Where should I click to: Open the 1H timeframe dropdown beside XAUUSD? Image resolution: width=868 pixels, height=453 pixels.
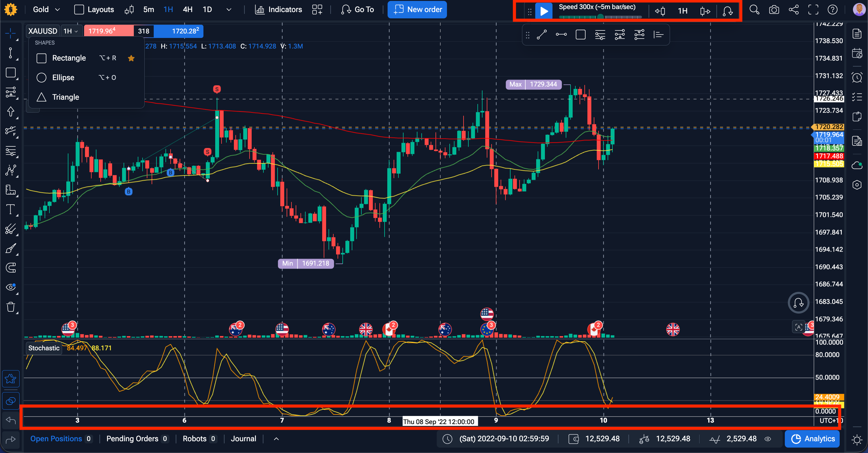71,31
